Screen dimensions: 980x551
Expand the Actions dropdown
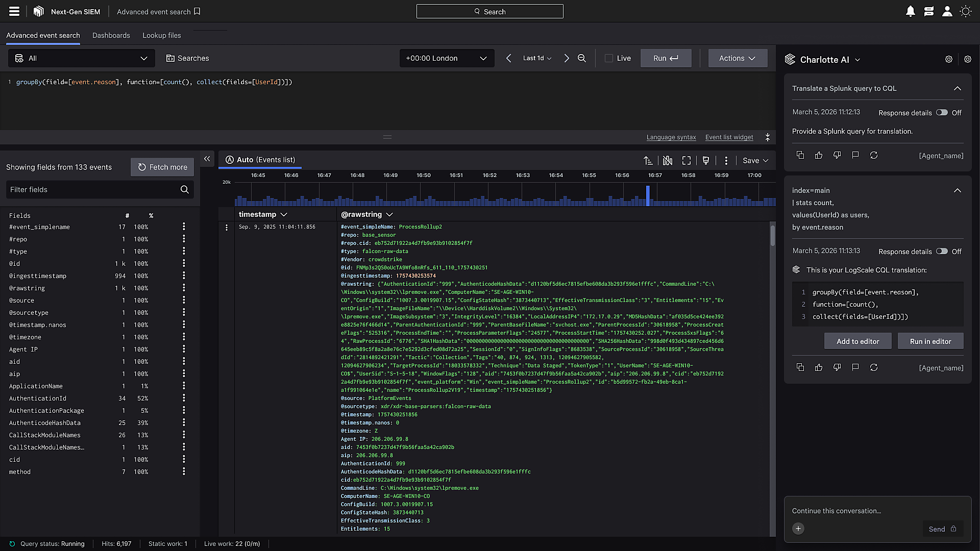click(737, 58)
